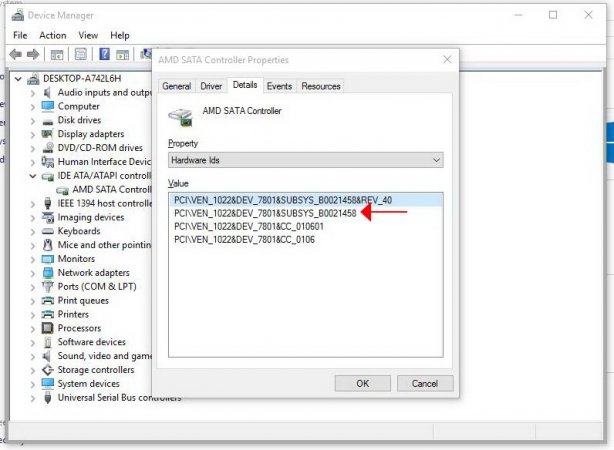Open the View menu
Screen dimensions: 614x450
point(88,35)
